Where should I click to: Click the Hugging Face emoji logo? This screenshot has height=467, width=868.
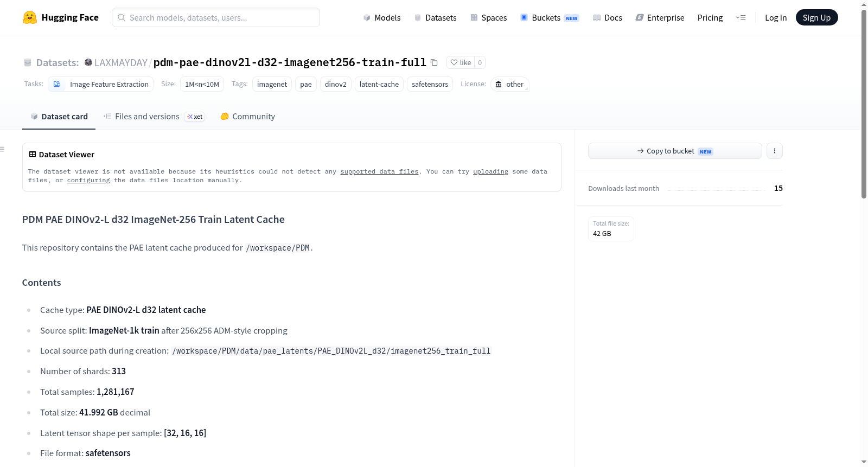click(30, 17)
